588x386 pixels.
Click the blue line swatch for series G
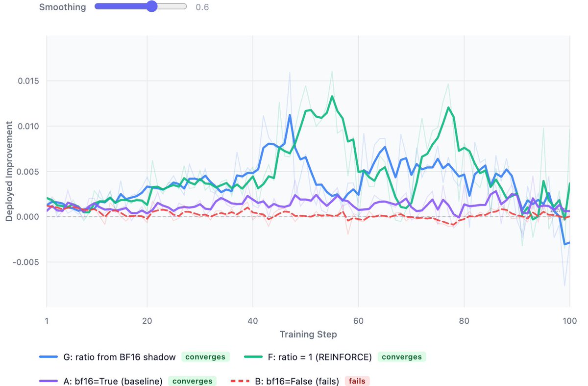[50, 357]
